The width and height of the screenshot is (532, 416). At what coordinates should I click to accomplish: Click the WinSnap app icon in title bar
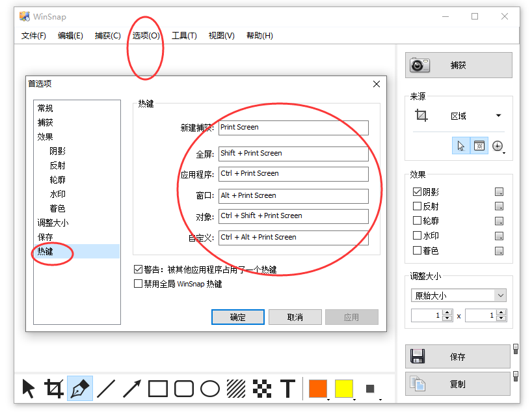[25, 16]
